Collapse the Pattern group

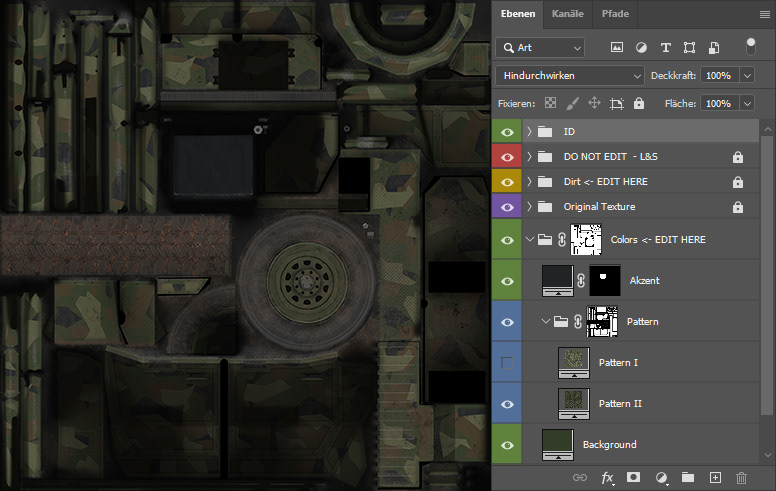click(545, 321)
